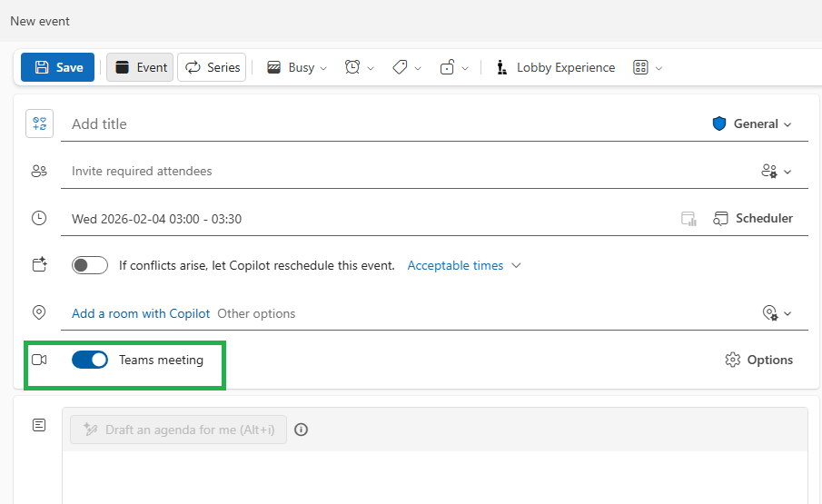Open Teams meeting Options
Image resolution: width=822 pixels, height=504 pixels.
coord(758,360)
